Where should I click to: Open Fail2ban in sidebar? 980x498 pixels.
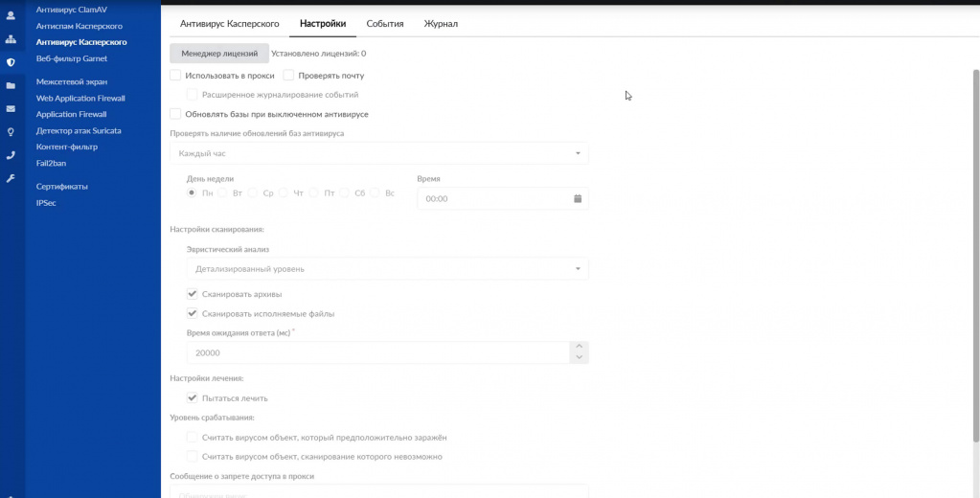[51, 163]
